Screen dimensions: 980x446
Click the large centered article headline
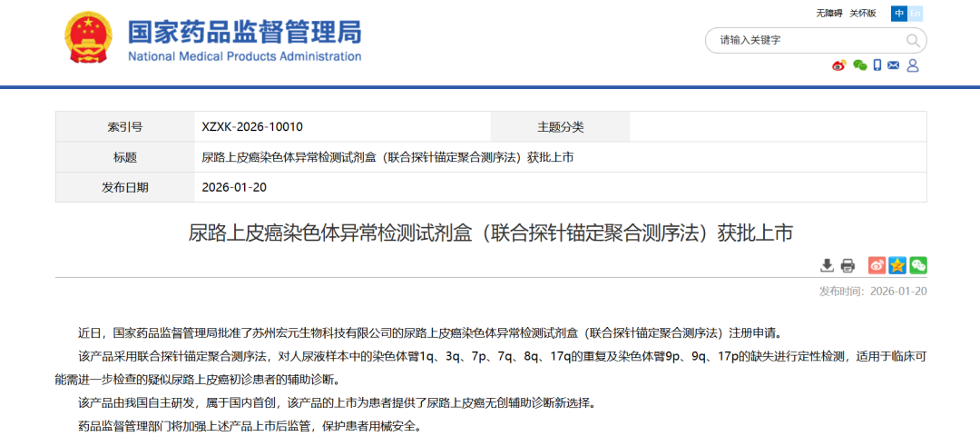pos(490,233)
